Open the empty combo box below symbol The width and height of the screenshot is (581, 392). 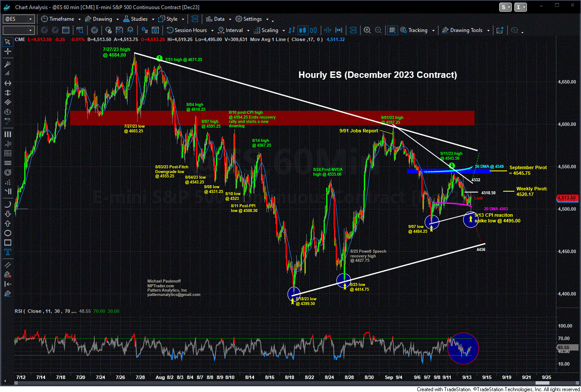(19, 30)
